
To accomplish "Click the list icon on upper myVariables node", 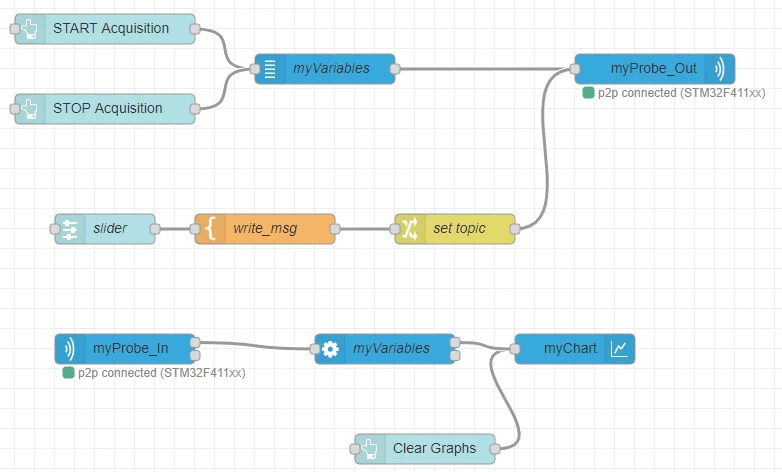I will (270, 69).
